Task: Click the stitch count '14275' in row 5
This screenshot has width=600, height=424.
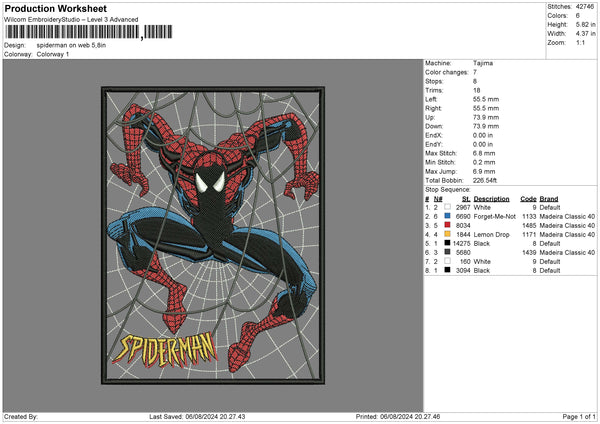Action: [461, 243]
